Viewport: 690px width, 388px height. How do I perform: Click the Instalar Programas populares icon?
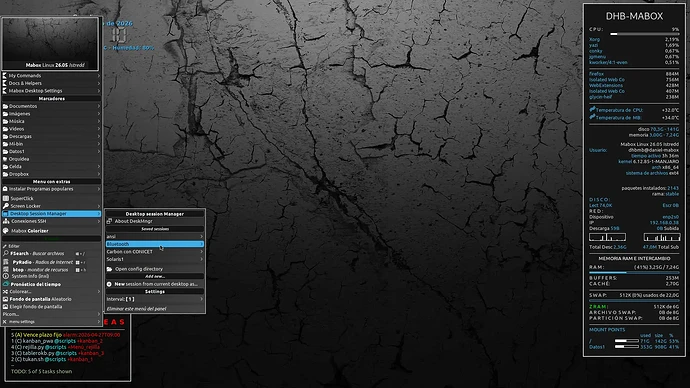[x=5, y=189]
